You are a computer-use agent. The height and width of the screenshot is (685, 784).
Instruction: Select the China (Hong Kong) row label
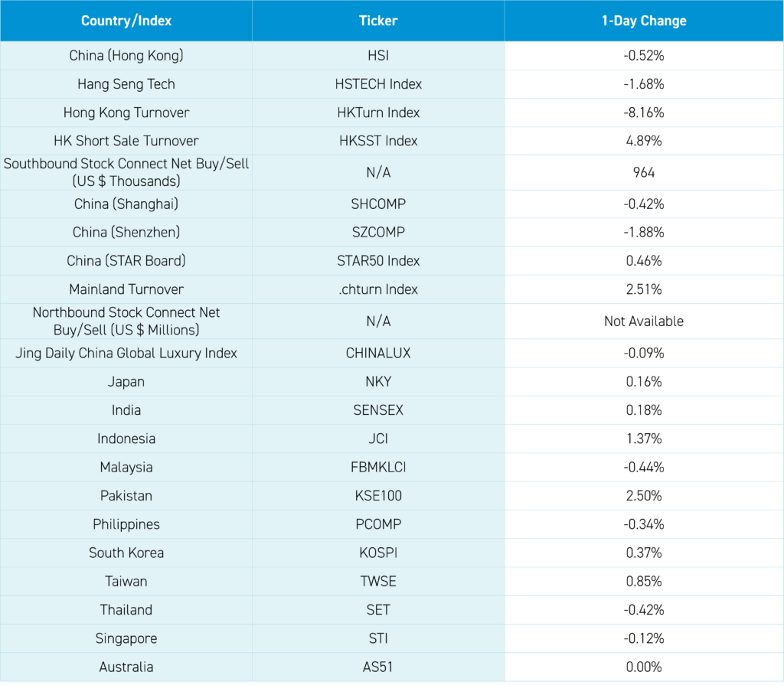126,56
